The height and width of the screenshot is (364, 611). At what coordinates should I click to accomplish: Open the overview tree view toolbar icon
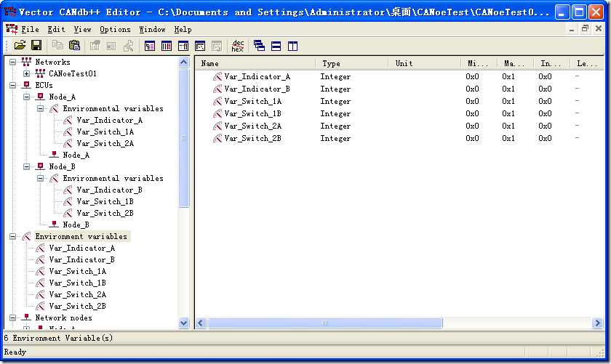[150, 46]
